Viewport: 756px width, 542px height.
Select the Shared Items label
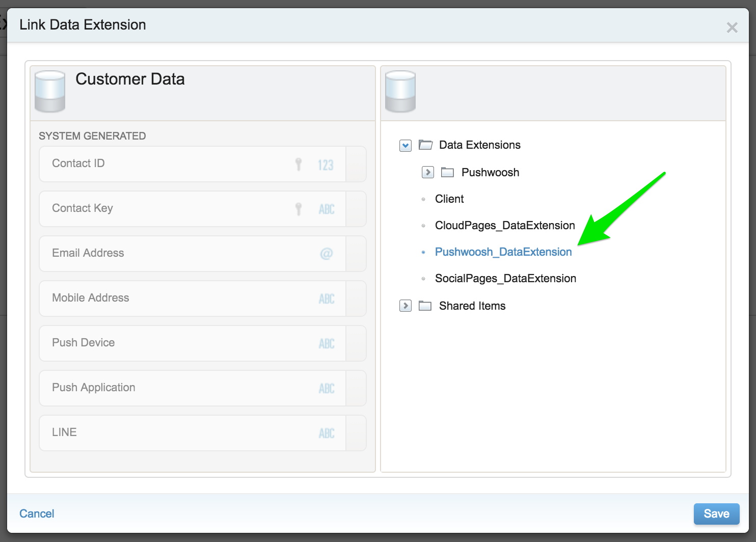click(472, 306)
